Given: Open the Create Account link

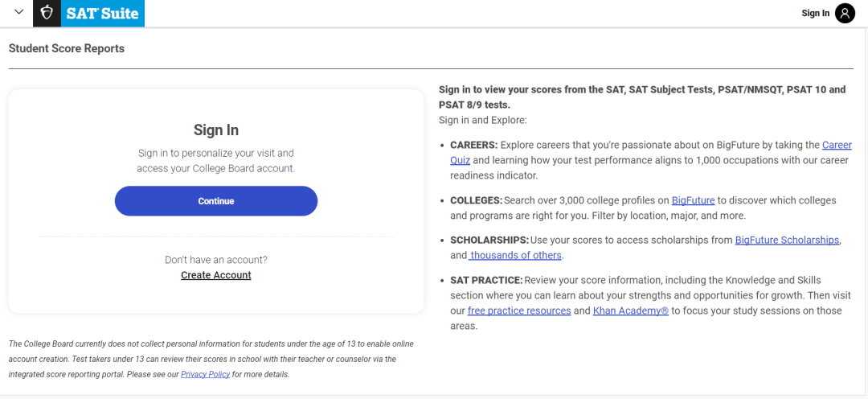Looking at the screenshot, I should pos(216,275).
